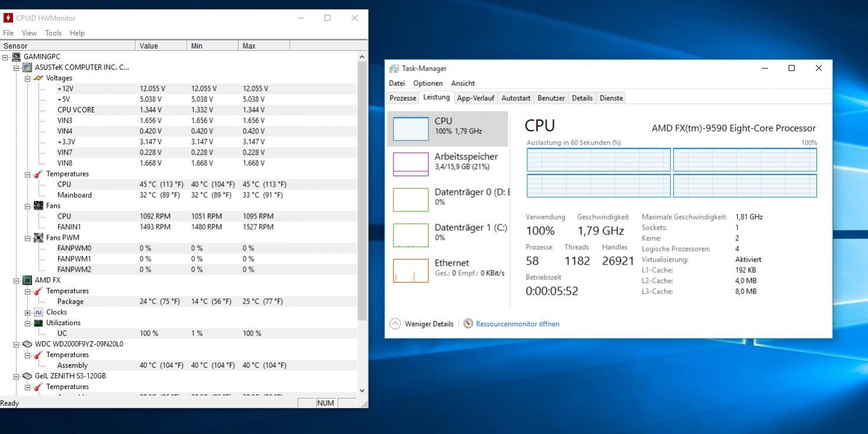The height and width of the screenshot is (434, 868).
Task: Click the Voltages lightning icon
Action: (x=39, y=78)
